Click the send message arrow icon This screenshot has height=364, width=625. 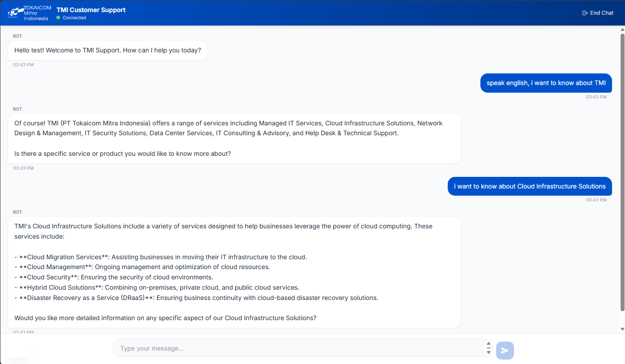505,351
